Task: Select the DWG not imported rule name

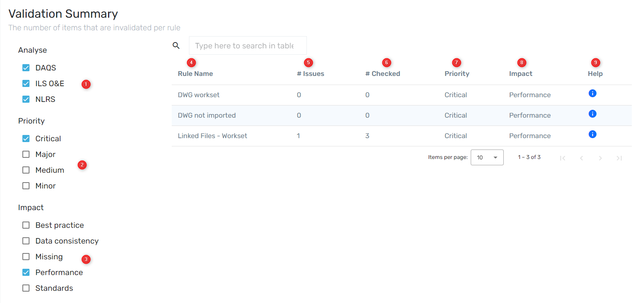Action: click(x=207, y=115)
